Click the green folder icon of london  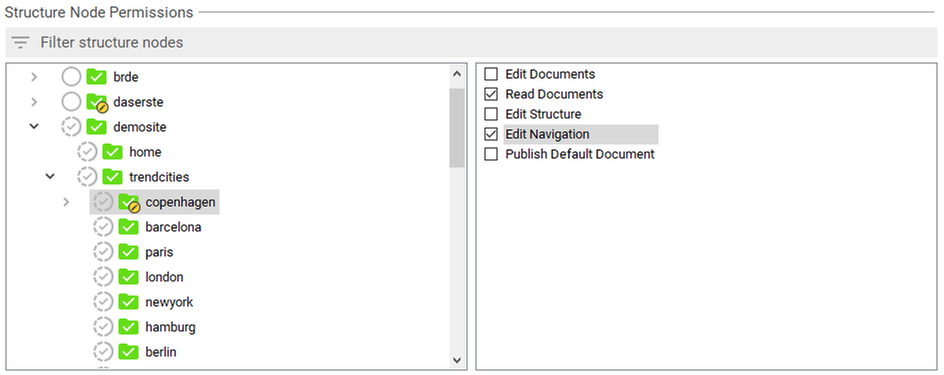pyautogui.click(x=129, y=277)
